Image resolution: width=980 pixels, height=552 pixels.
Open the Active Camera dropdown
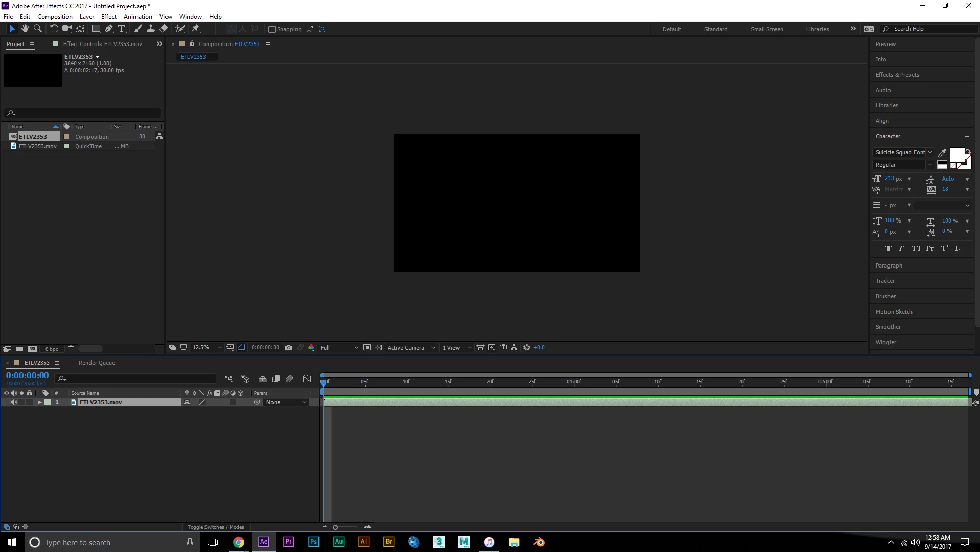411,348
